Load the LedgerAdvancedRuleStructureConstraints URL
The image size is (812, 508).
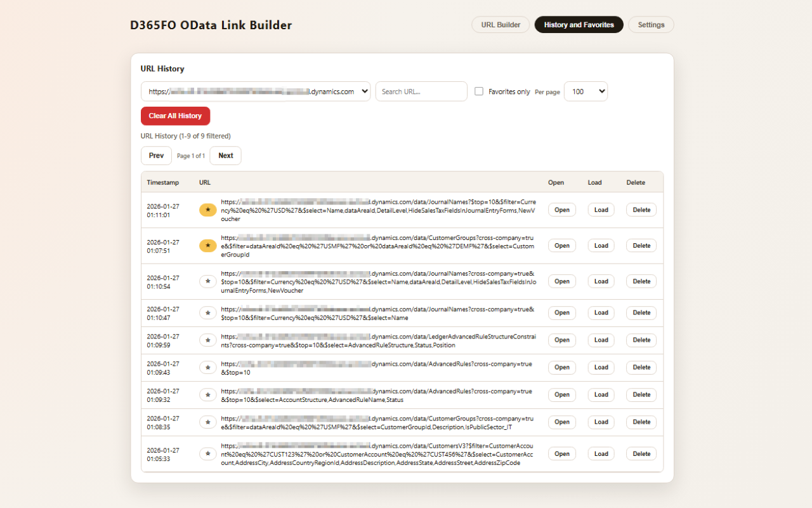601,340
